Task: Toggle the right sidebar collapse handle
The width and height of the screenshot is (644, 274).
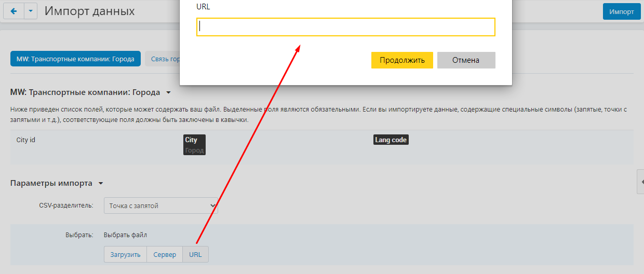Action: 641,182
